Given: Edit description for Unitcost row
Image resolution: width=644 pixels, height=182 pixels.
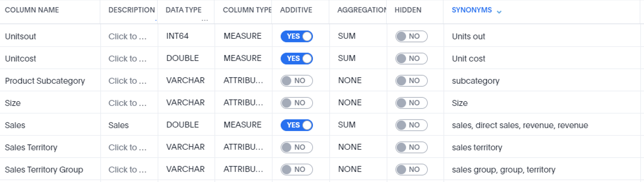Looking at the screenshot, I should coord(127,58).
